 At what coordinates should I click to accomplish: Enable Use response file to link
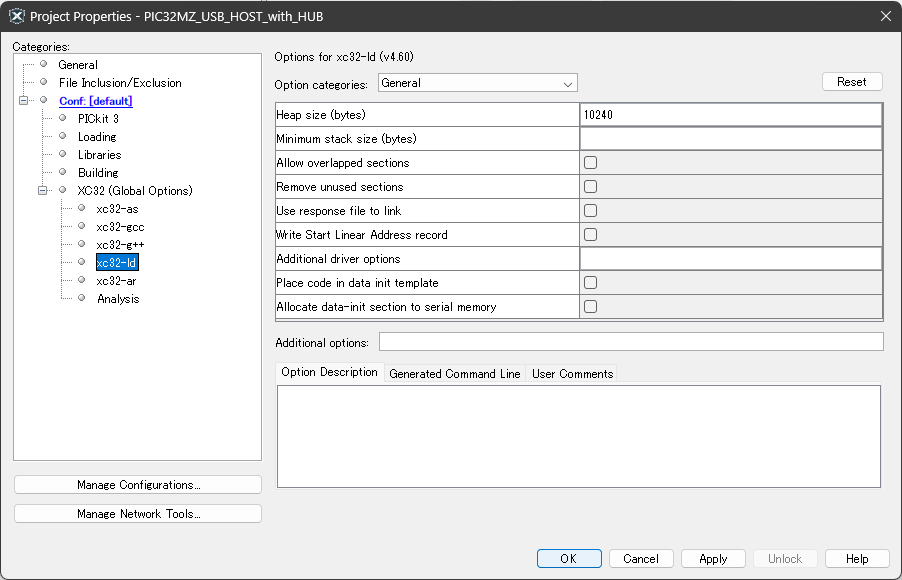(590, 211)
